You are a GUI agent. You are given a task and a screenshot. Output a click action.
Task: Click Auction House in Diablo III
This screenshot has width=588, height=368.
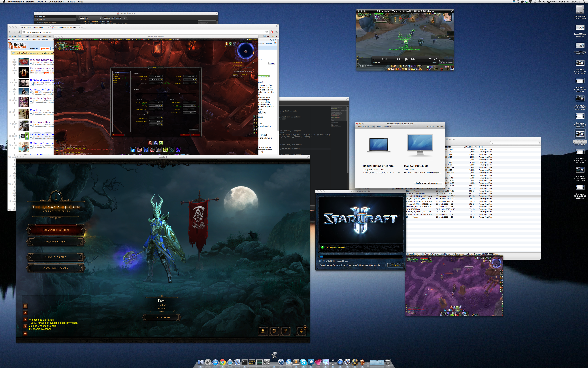click(56, 268)
